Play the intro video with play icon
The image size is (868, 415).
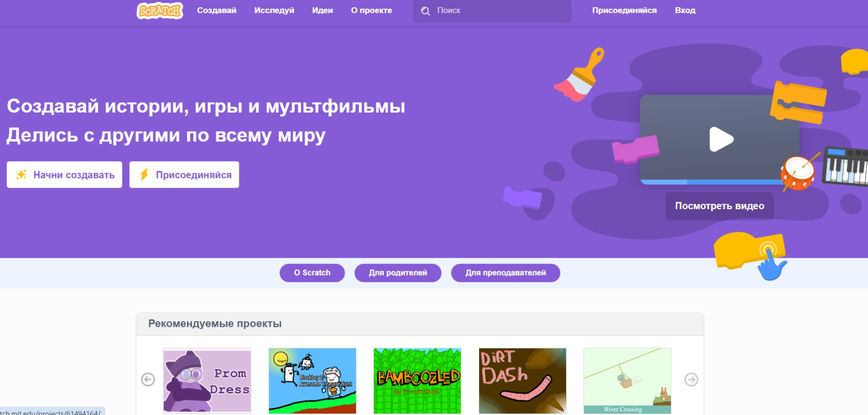click(x=721, y=139)
